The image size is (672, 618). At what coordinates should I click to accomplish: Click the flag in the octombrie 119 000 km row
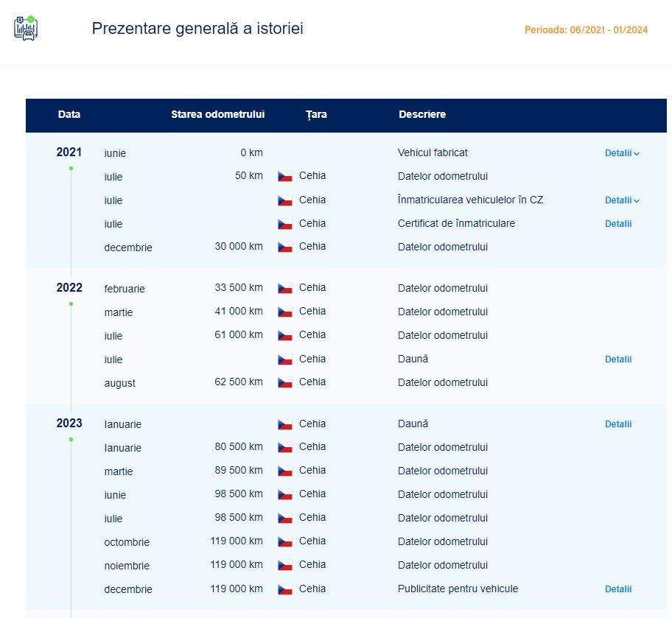click(285, 541)
